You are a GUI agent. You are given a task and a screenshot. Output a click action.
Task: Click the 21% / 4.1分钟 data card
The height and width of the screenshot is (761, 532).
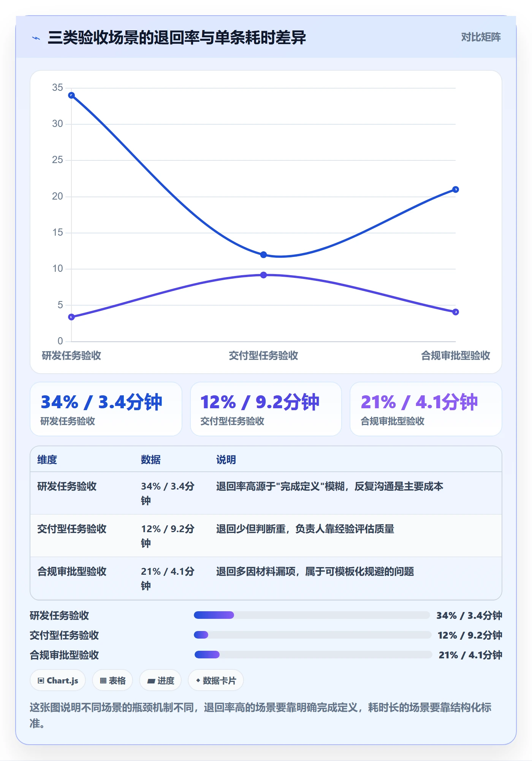426,409
